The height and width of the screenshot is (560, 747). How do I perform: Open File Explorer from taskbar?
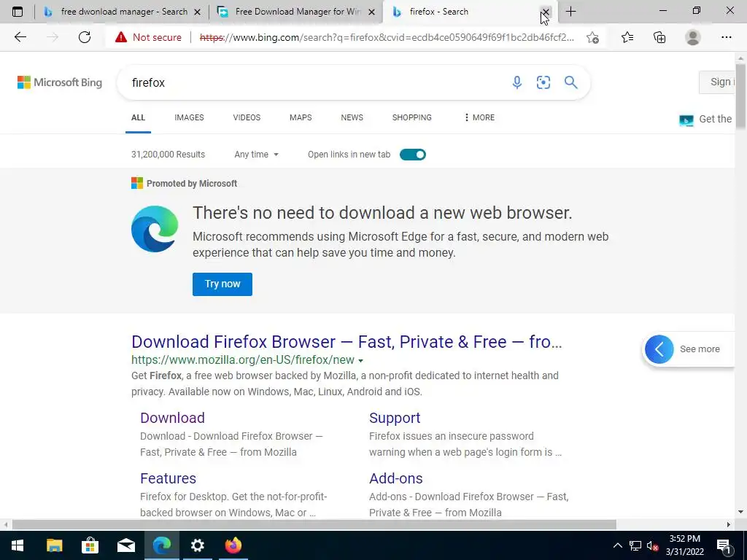pos(54,545)
